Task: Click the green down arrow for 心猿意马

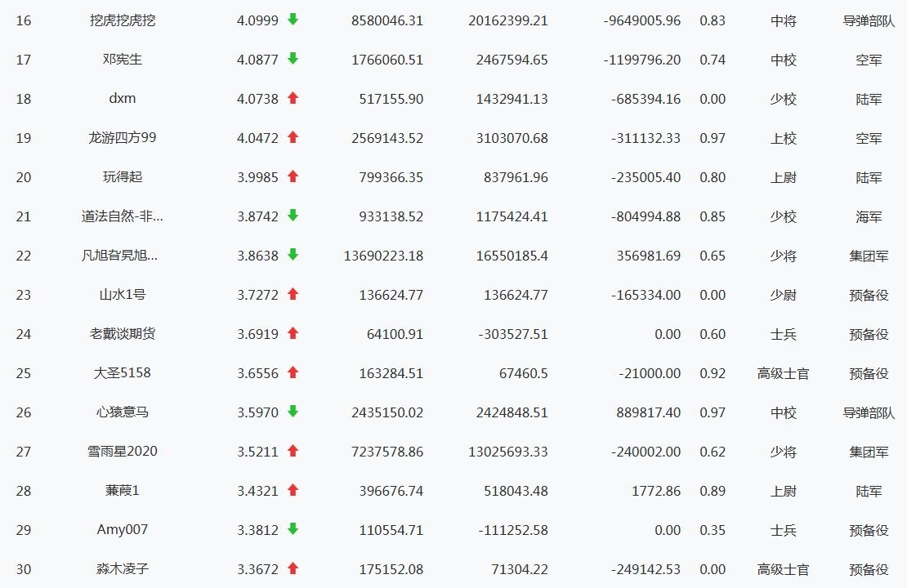Action: (293, 412)
